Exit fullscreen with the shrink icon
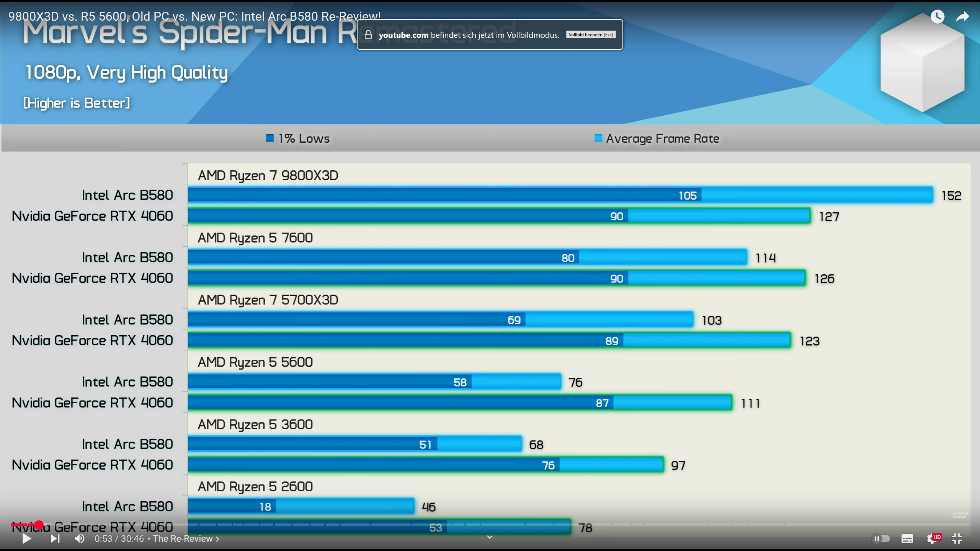Viewport: 980px width, 551px height. coord(957,538)
